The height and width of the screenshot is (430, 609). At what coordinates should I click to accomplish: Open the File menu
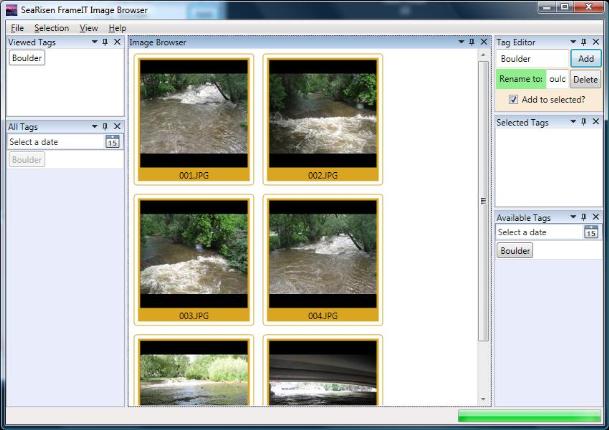point(17,28)
